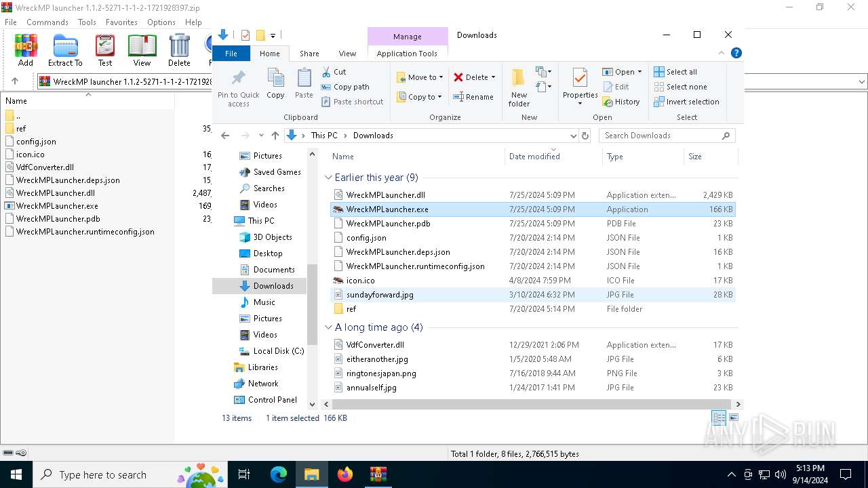Click Select all in ribbon
The width and height of the screenshot is (868, 488).
pos(675,72)
